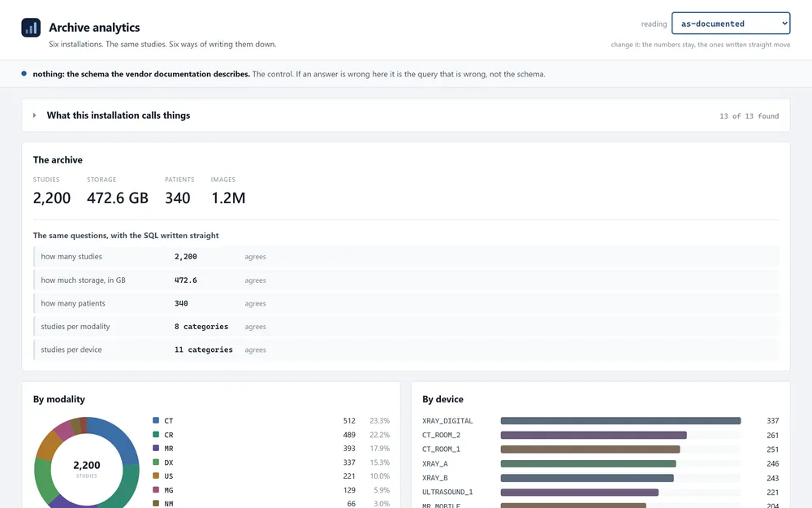Click the CR study count 489
Viewport: 812px width, 508px height.
[349, 435]
